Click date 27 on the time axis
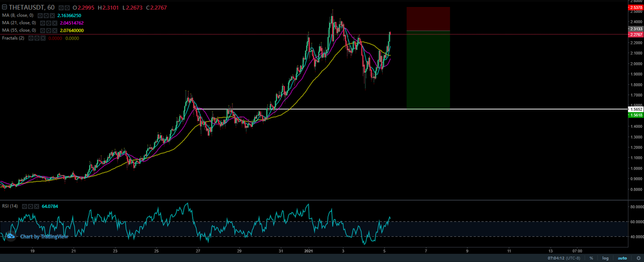 (197, 250)
